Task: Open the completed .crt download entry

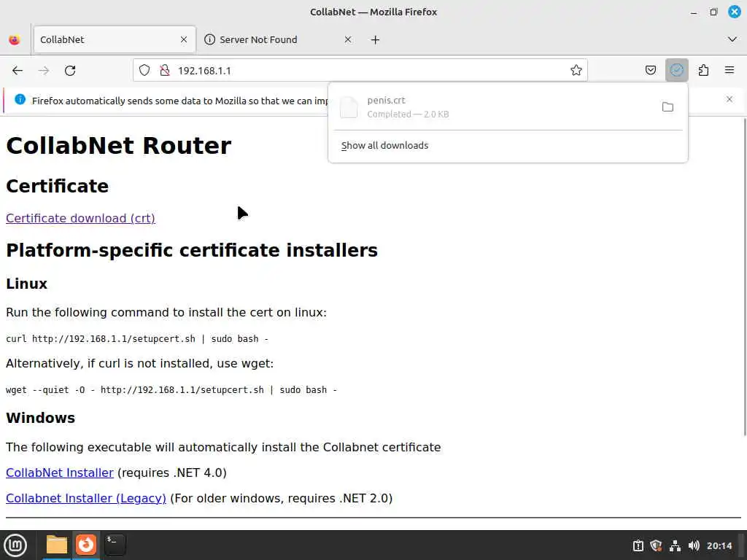Action: pos(495,107)
